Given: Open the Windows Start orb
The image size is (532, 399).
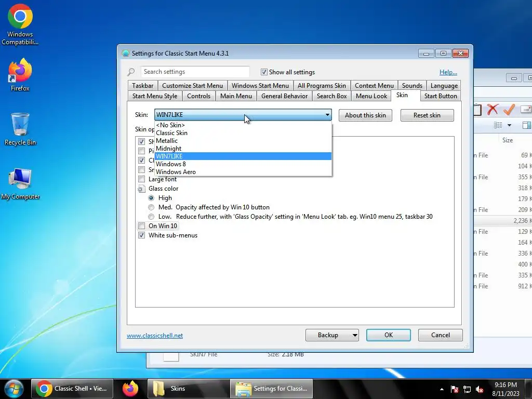Looking at the screenshot, I should (x=14, y=389).
